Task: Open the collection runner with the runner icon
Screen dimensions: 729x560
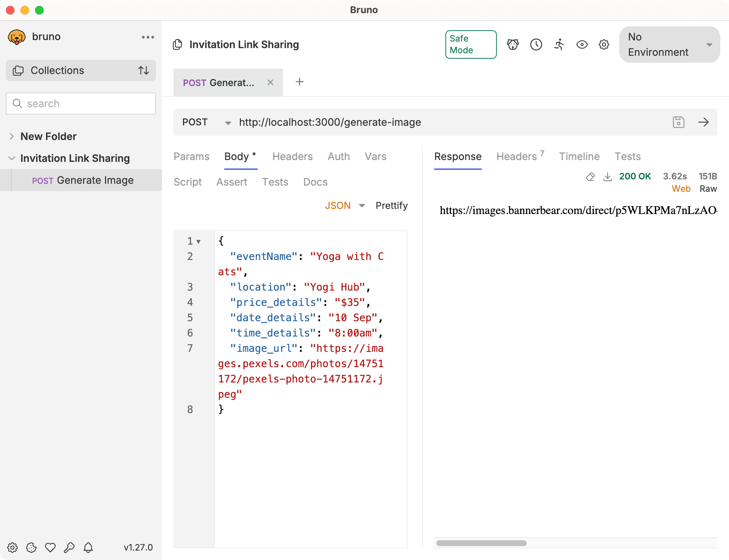Action: (x=559, y=44)
